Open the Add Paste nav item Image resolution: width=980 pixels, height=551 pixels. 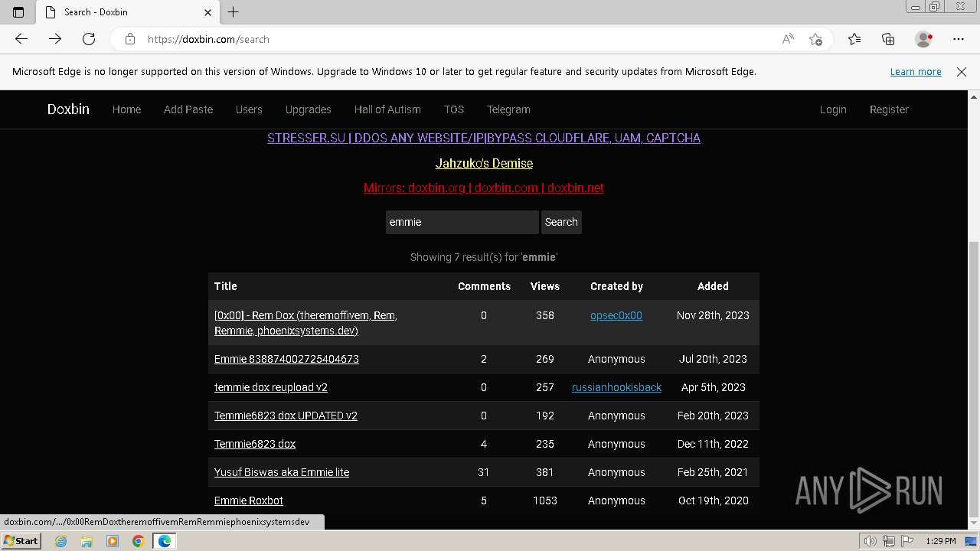tap(188, 109)
